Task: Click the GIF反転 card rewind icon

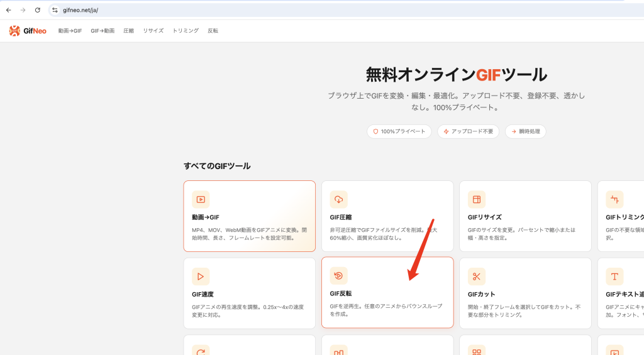Action: pos(339,276)
